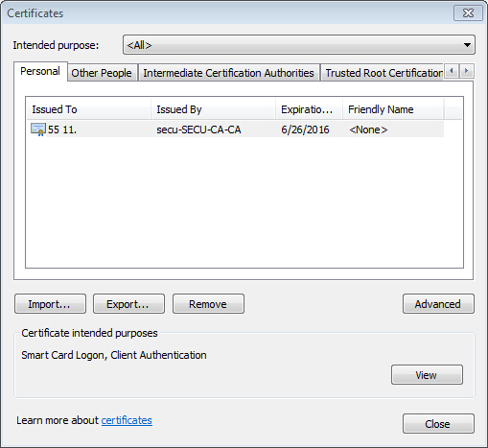Sort by the Expiration column header
Viewport: 488px width, 448px height.
309,109
